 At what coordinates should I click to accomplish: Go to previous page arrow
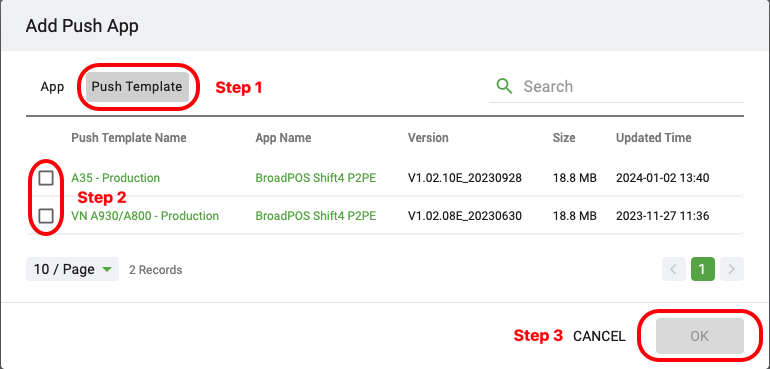pyautogui.click(x=674, y=269)
